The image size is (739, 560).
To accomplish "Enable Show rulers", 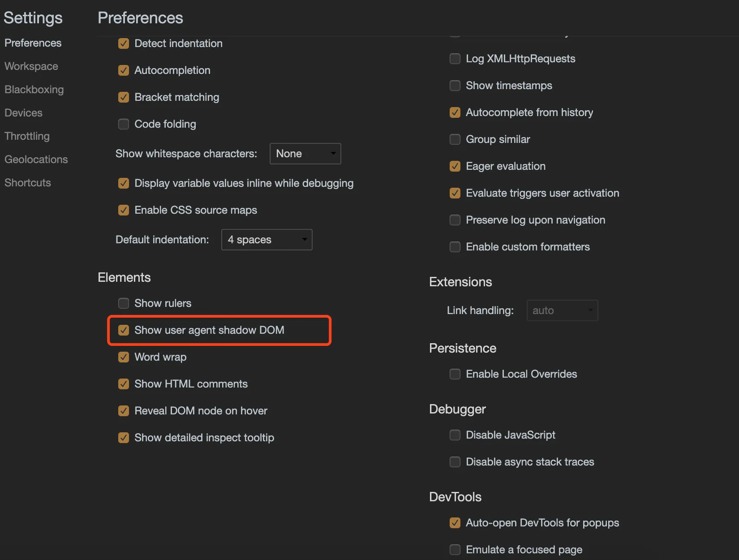I will 124,303.
